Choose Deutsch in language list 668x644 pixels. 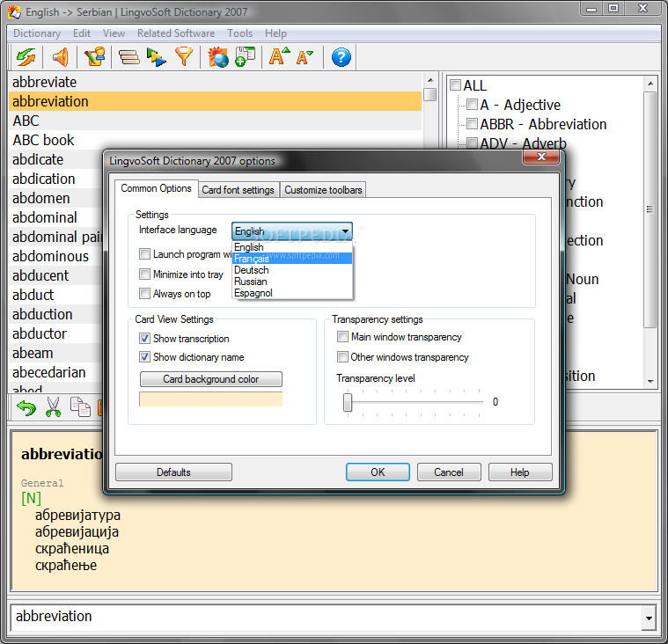click(292, 270)
